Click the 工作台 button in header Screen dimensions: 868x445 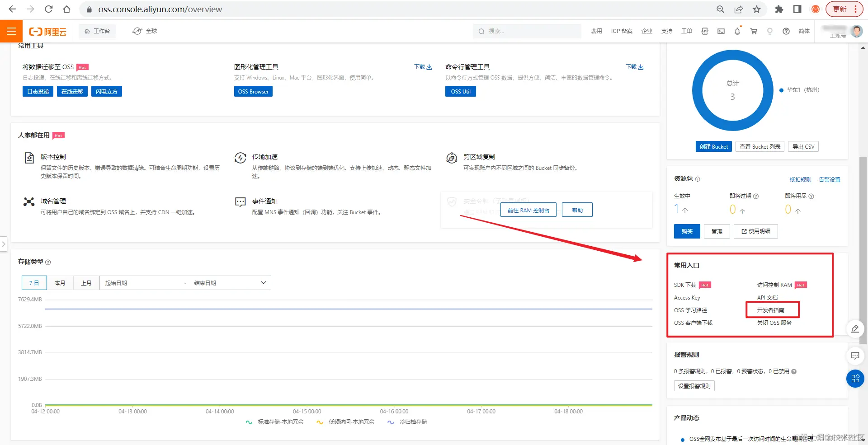point(97,31)
